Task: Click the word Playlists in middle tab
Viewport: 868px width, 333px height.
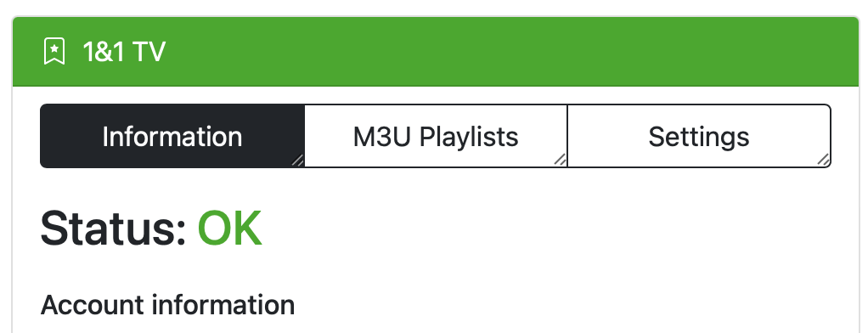Action: [468, 137]
